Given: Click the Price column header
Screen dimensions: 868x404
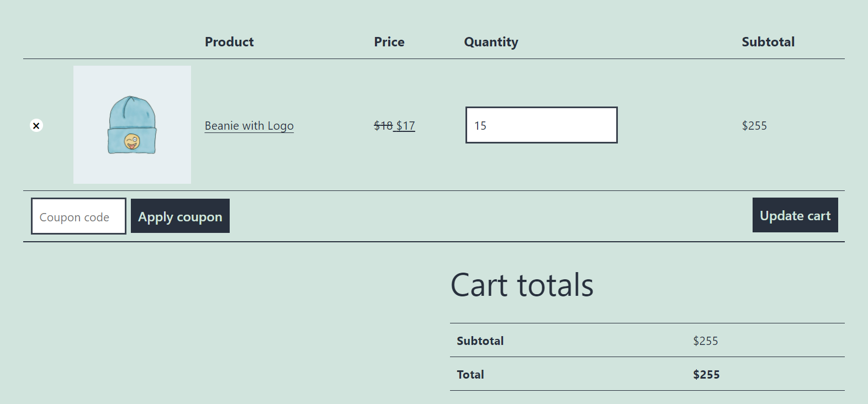Looking at the screenshot, I should [389, 42].
